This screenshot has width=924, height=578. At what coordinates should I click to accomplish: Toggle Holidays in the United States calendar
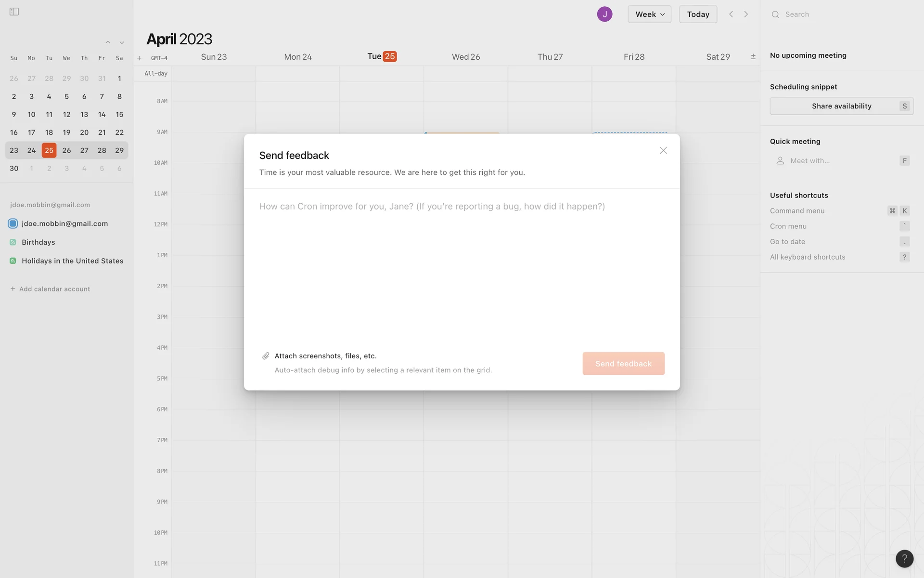[13, 261]
